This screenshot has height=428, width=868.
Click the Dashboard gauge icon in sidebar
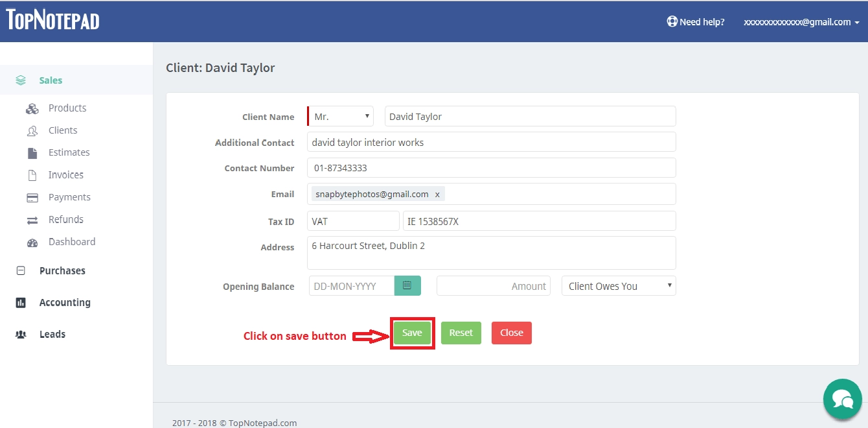[32, 243]
